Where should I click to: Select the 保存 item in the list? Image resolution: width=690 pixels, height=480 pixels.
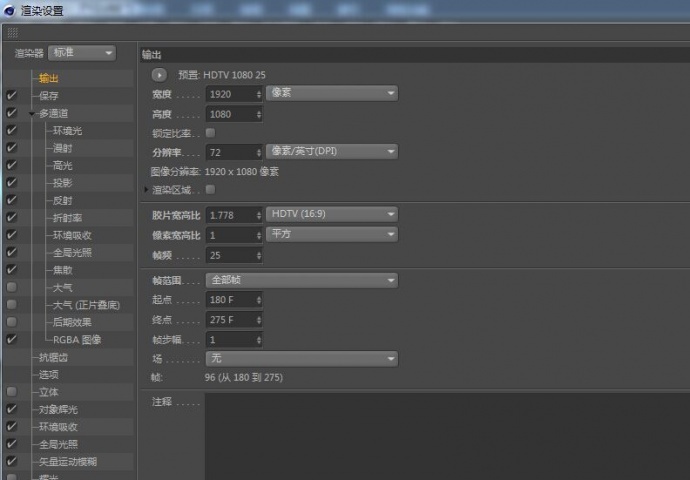click(x=48, y=95)
